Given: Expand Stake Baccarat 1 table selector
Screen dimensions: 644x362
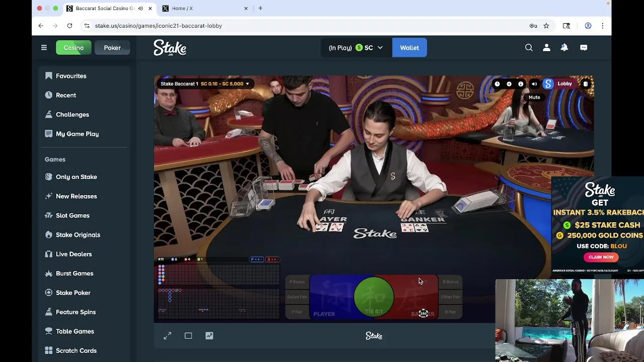Looking at the screenshot, I should coord(205,84).
